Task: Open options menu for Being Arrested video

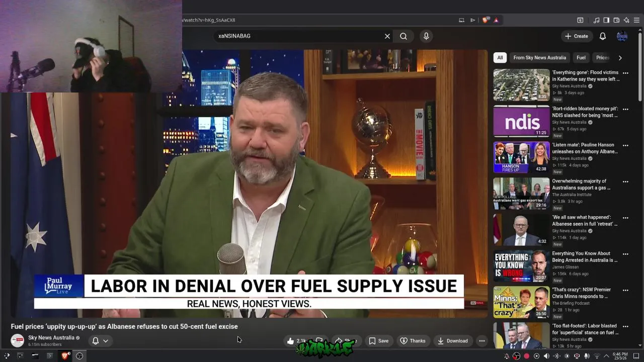Action: pyautogui.click(x=625, y=254)
